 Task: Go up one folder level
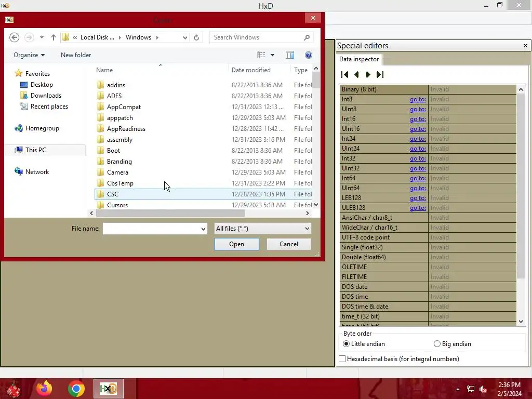coord(54,37)
